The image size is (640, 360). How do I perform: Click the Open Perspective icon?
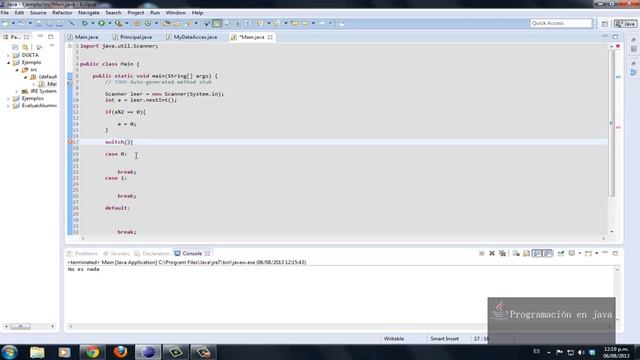[x=605, y=24]
